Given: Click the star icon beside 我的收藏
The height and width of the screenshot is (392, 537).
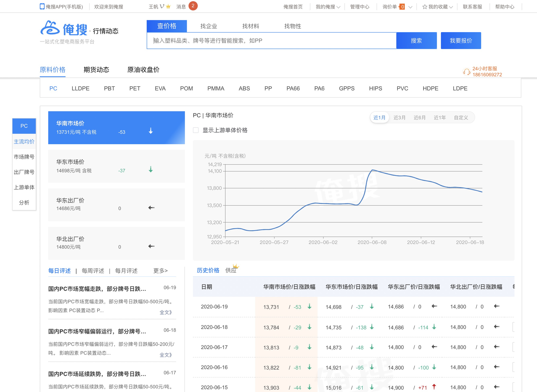Looking at the screenshot, I should [425, 7].
